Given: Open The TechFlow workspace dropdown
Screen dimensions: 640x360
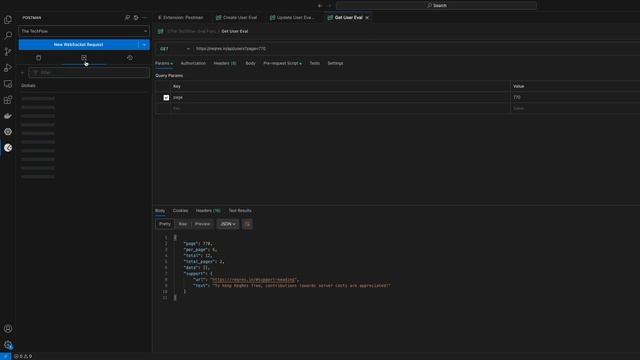Looking at the screenshot, I should [84, 31].
